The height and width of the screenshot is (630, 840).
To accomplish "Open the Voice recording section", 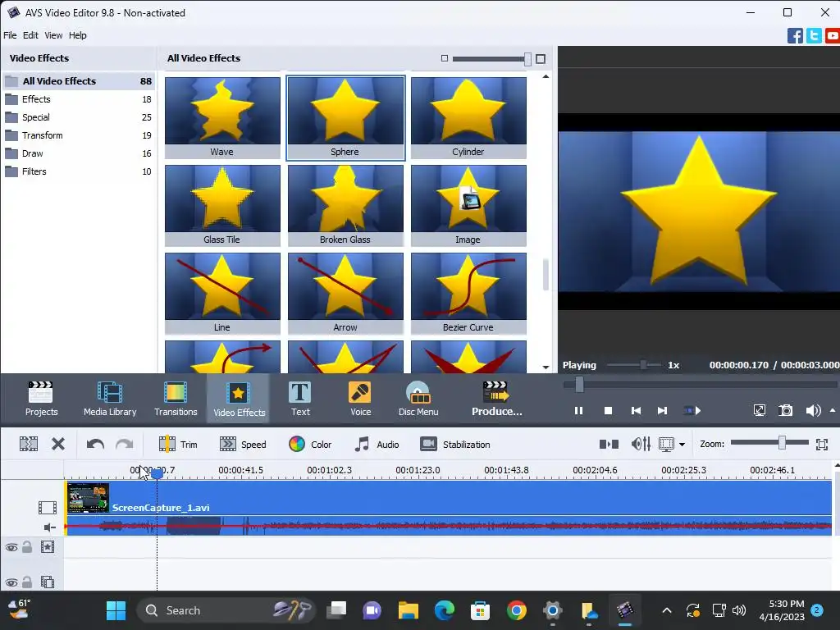I will click(360, 399).
